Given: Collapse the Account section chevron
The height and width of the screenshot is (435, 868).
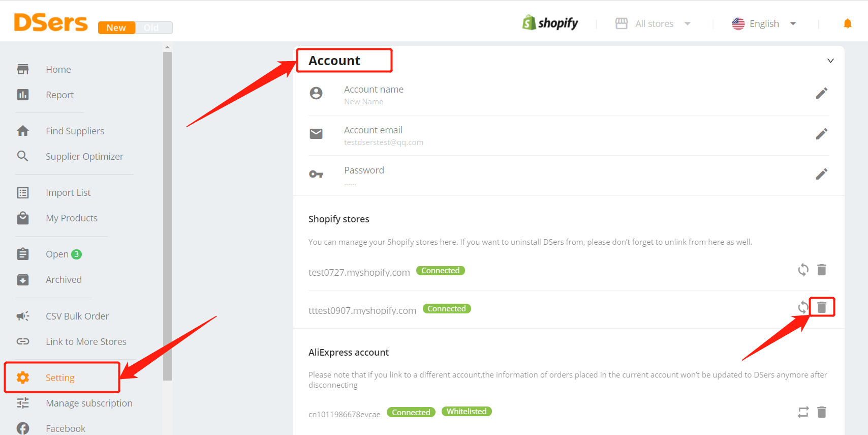Looking at the screenshot, I should (x=830, y=61).
